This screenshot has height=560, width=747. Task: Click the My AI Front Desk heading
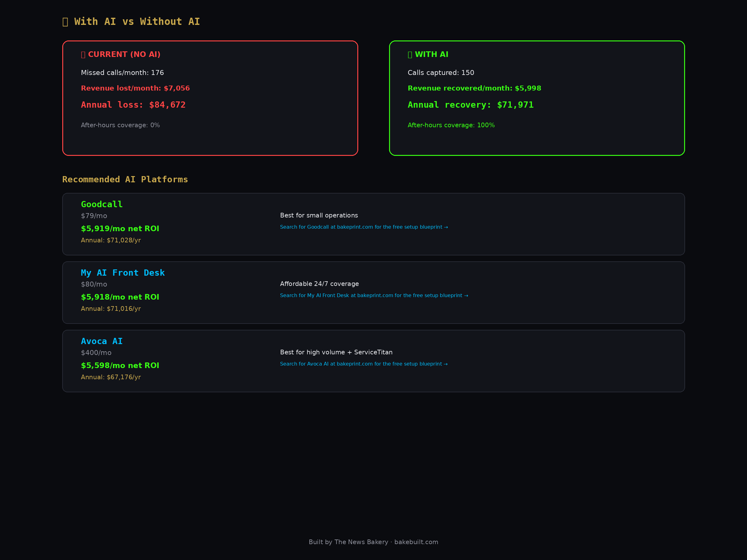(x=123, y=273)
